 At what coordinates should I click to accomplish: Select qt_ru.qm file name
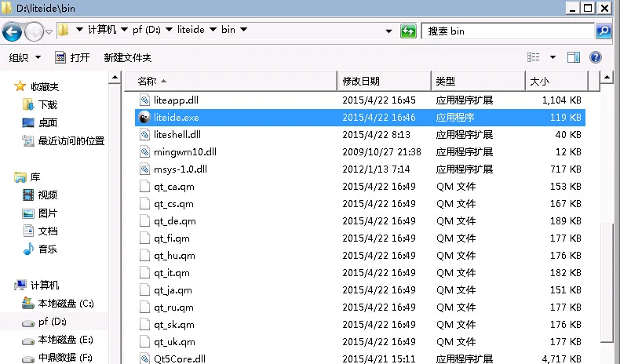tap(173, 308)
